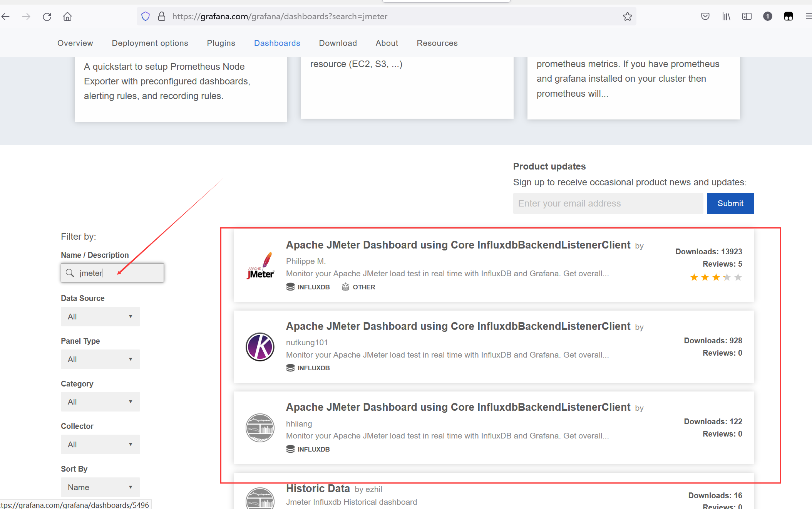Click the Prometheus Node Exporter quickstart card
The image size is (812, 509).
coord(181,89)
